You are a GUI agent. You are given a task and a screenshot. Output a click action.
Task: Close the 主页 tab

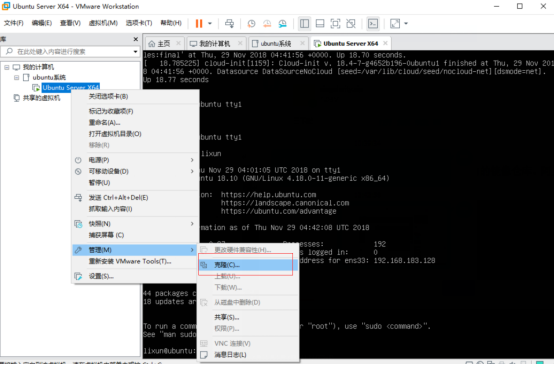(x=178, y=43)
